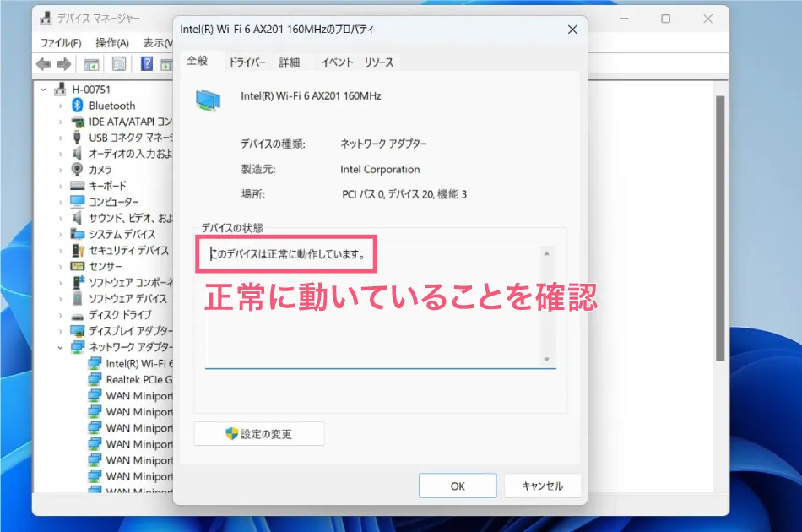This screenshot has height=532, width=802.
Task: Open Help via the blue ? toolbar icon
Action: (x=146, y=63)
